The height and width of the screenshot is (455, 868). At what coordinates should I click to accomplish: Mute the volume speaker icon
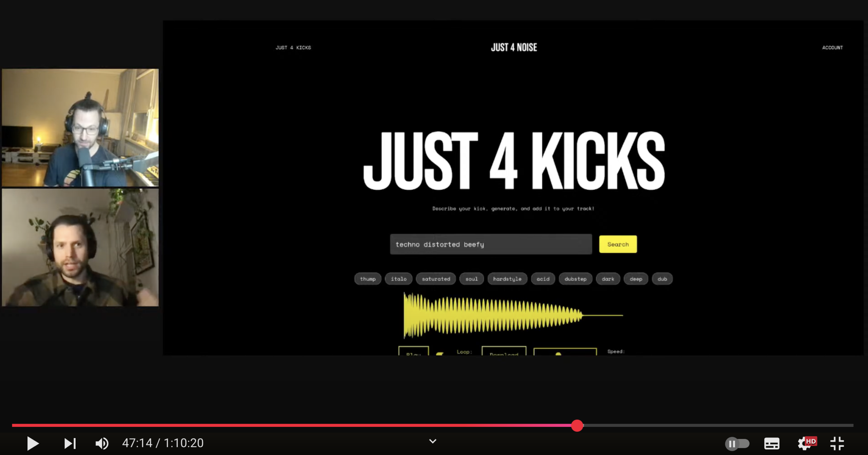102,443
